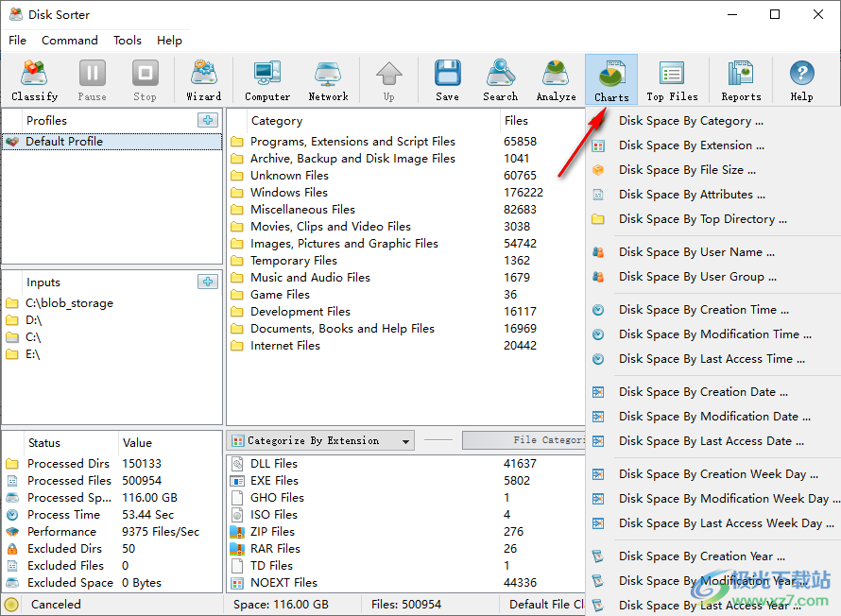Open the File menu
The height and width of the screenshot is (616, 841).
[x=17, y=41]
